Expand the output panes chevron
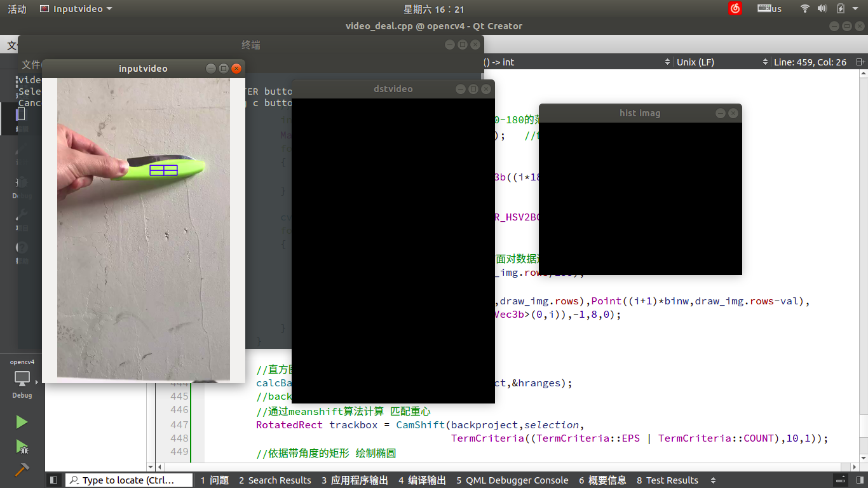 tap(713, 480)
